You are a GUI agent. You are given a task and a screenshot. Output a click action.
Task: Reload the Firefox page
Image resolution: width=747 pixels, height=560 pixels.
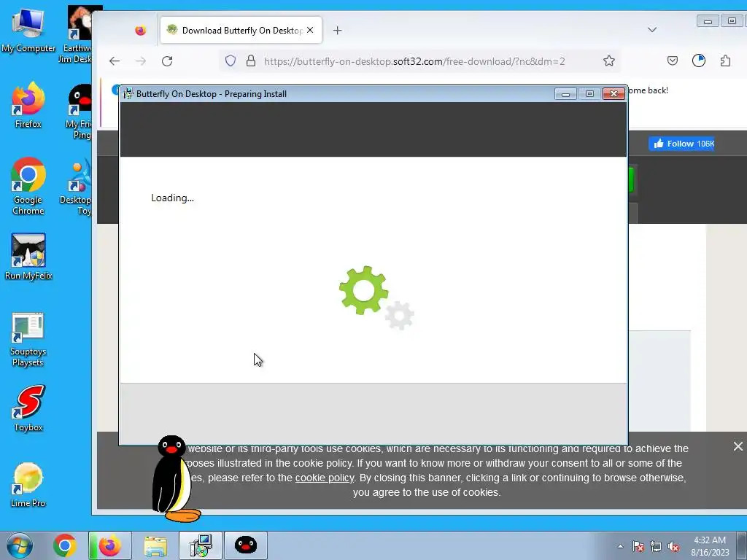pos(167,61)
